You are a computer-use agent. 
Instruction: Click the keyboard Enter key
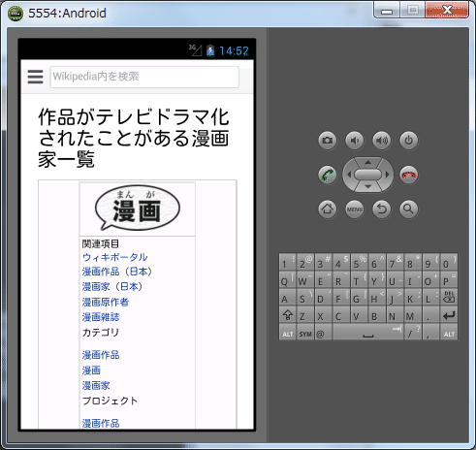pos(449,315)
